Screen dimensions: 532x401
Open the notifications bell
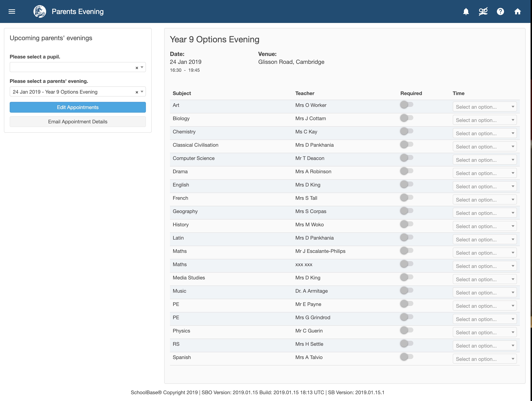tap(466, 11)
